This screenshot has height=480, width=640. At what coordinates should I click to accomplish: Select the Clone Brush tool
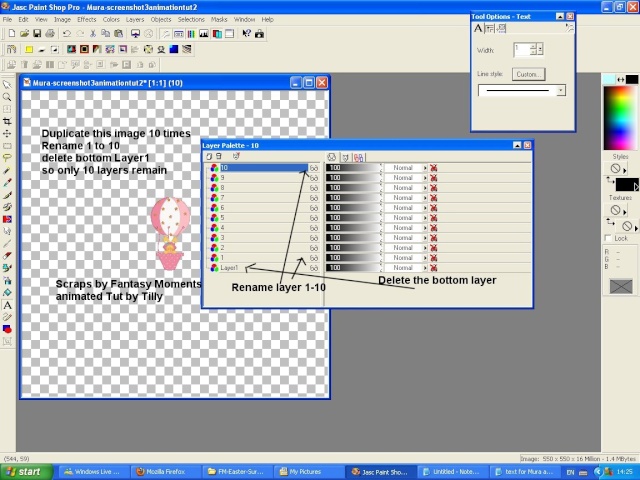(7, 207)
